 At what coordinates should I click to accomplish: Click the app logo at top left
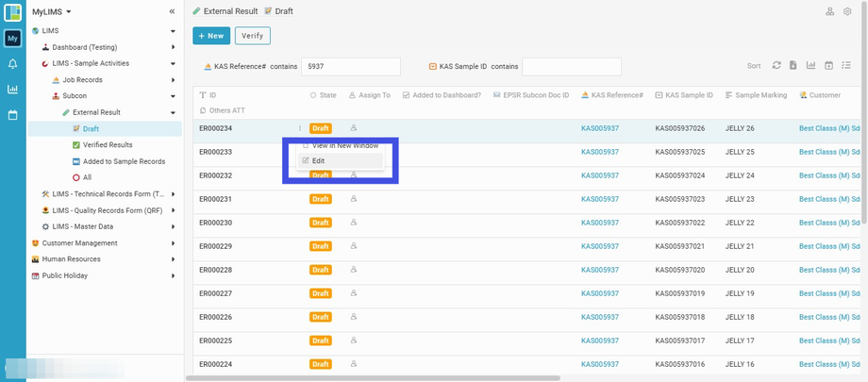[12, 12]
